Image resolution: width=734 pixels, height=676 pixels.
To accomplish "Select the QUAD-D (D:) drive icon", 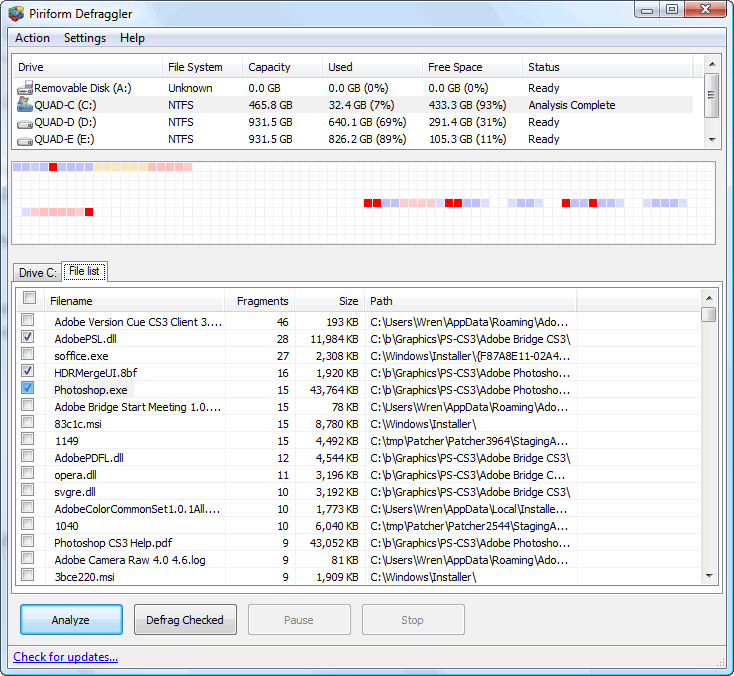I will tap(25, 124).
